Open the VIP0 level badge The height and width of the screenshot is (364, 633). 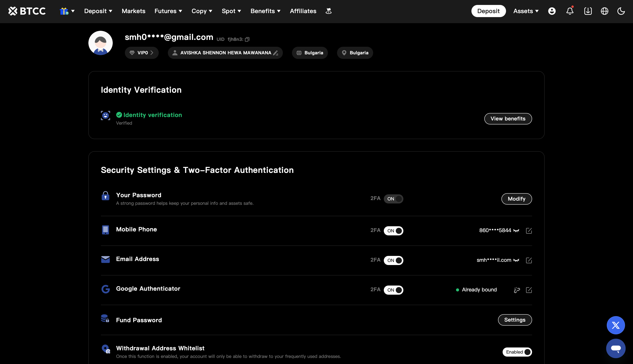click(x=142, y=53)
